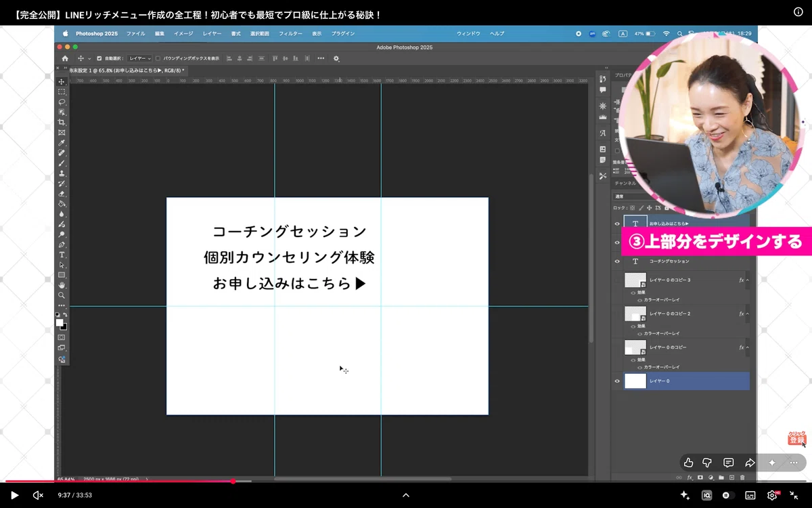Open video player settings gear

tap(772, 495)
